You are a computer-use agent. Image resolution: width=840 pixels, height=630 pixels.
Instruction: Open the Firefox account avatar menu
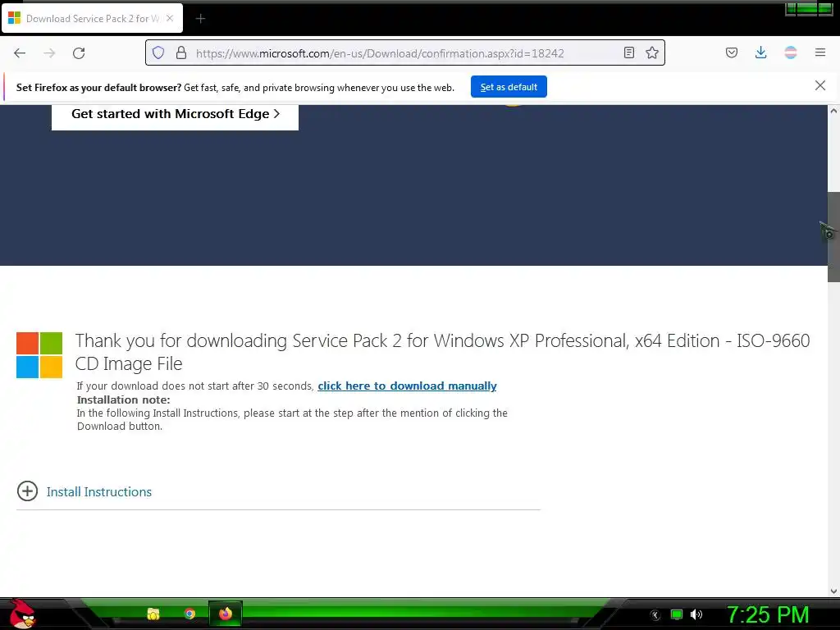[791, 52]
